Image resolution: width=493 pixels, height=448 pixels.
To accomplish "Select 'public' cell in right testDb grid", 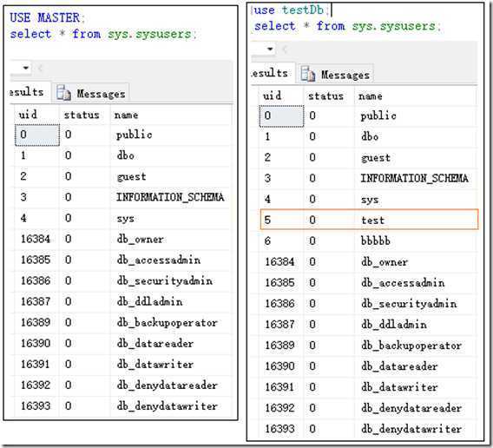I will [x=416, y=115].
